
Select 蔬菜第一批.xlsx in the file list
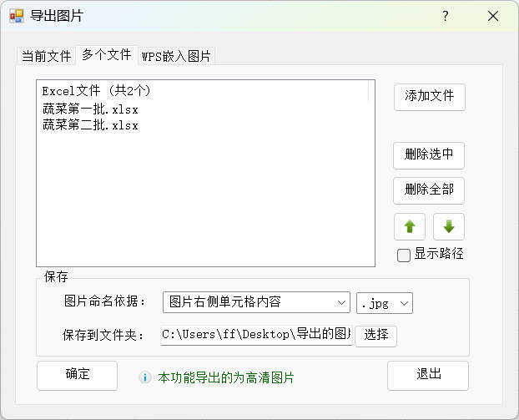pos(90,109)
